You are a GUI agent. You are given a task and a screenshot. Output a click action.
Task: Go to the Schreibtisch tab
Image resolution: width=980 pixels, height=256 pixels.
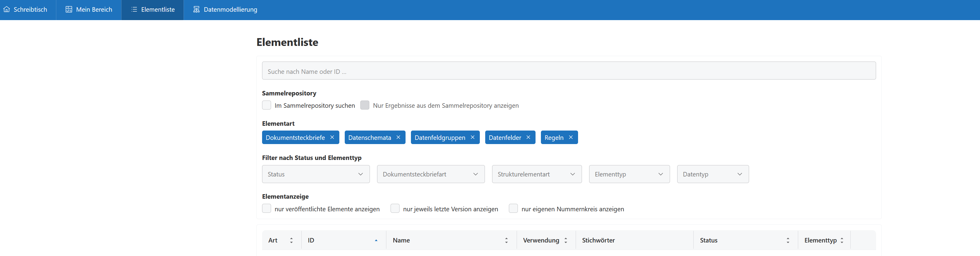coord(25,10)
